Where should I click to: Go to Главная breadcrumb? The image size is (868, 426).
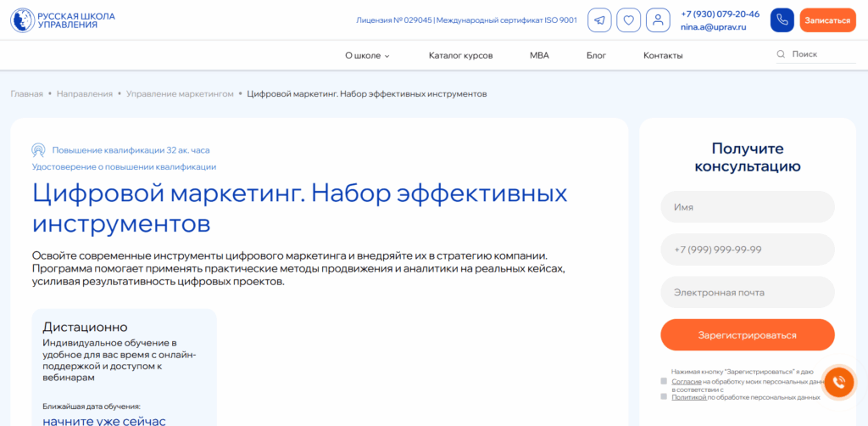[x=26, y=94]
